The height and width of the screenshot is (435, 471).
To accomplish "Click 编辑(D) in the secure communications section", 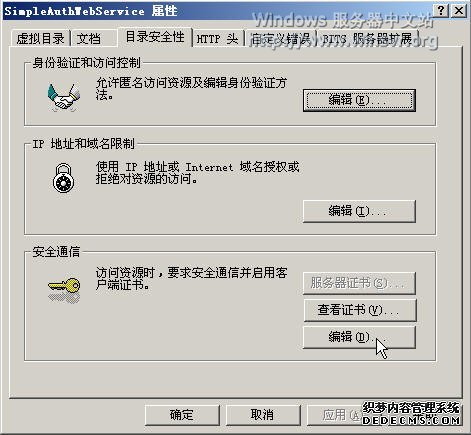I will coord(359,337).
